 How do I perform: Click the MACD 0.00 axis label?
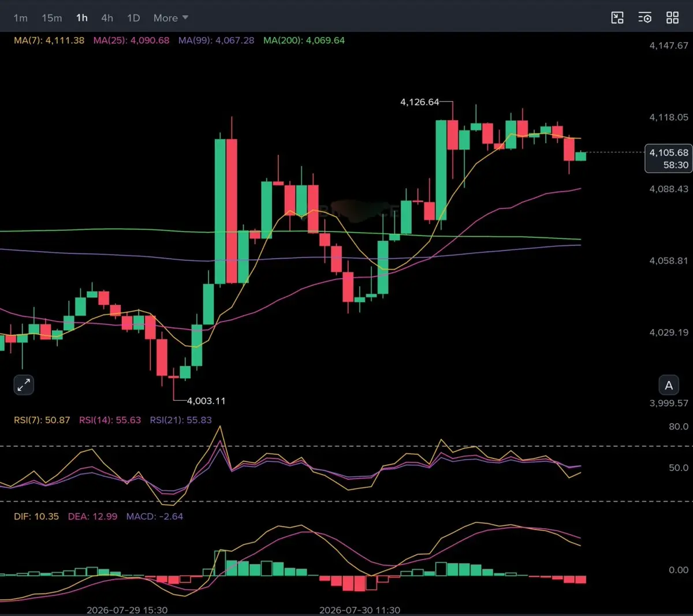pos(679,570)
